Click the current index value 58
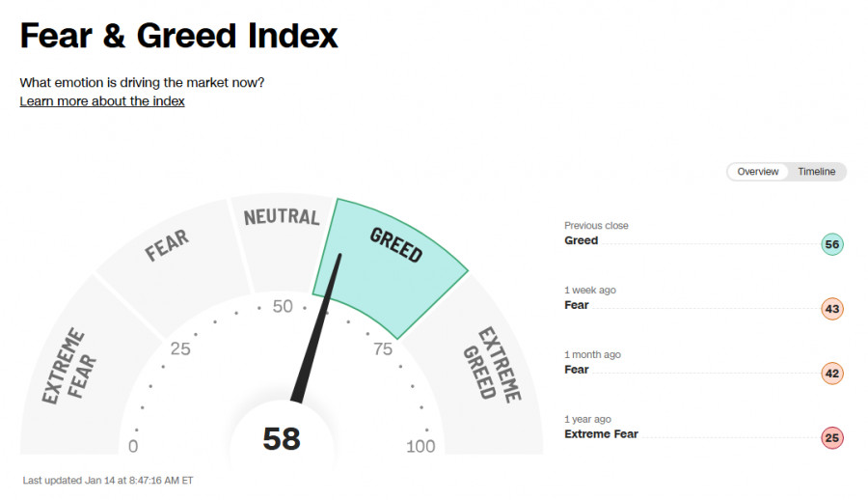Image resolution: width=868 pixels, height=500 pixels. [x=282, y=439]
